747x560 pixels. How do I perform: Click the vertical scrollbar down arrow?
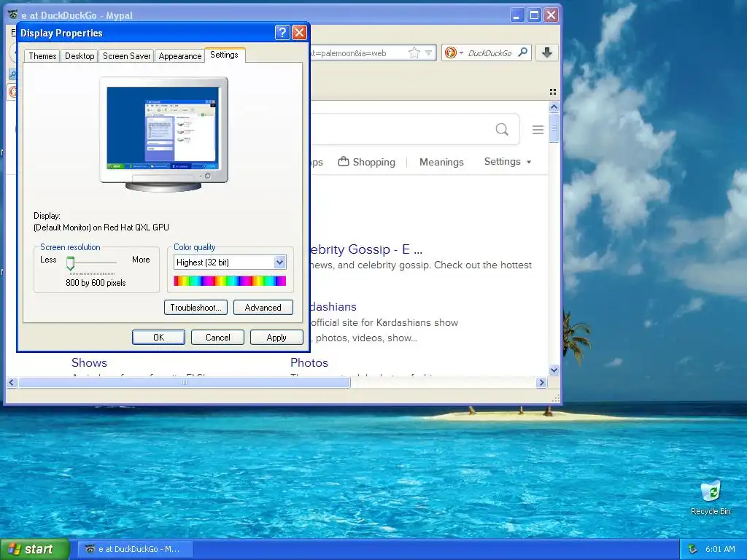pos(554,370)
